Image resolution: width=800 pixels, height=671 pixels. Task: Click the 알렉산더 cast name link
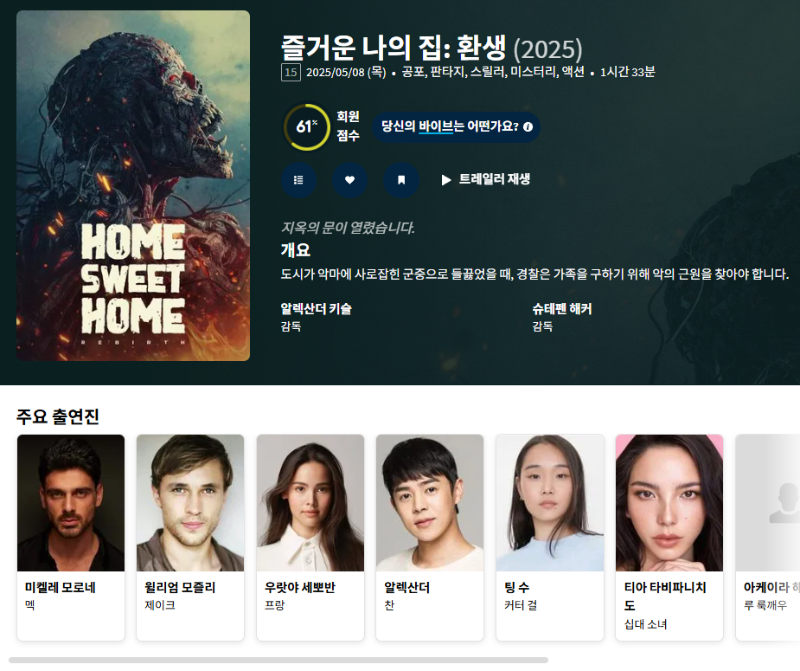pyautogui.click(x=407, y=587)
